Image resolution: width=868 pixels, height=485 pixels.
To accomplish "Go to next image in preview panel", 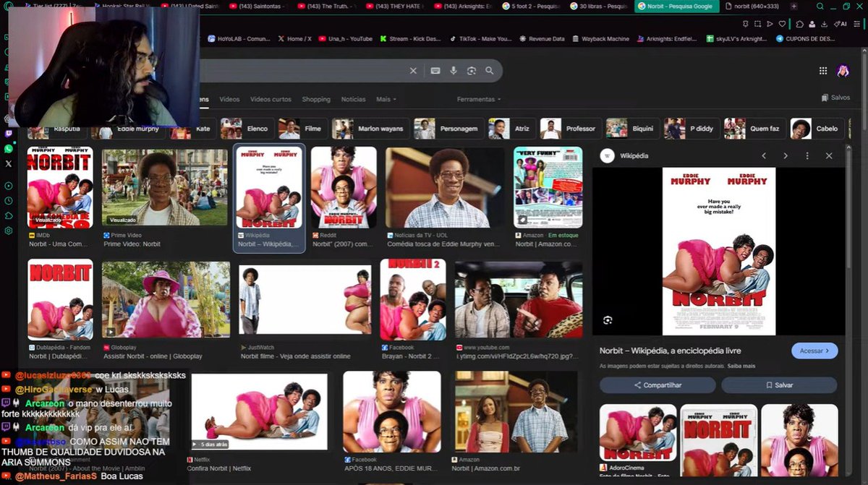I will (x=786, y=155).
